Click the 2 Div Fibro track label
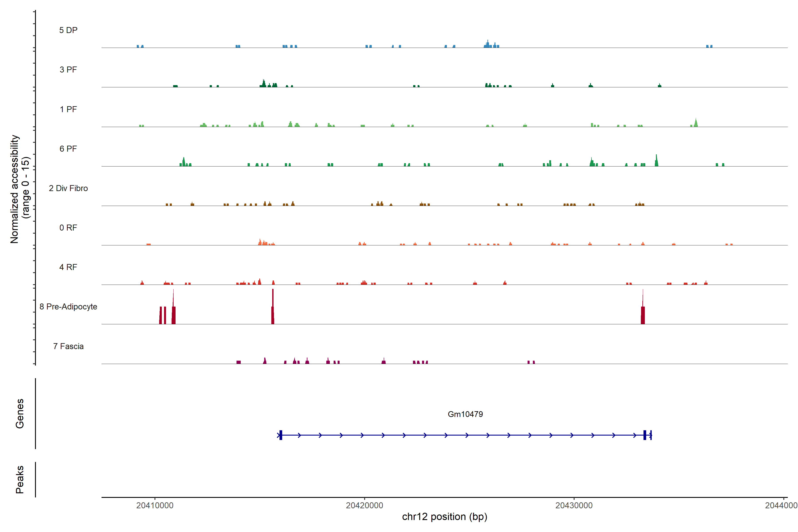Screen dimensions: 798x532 pos(68,188)
